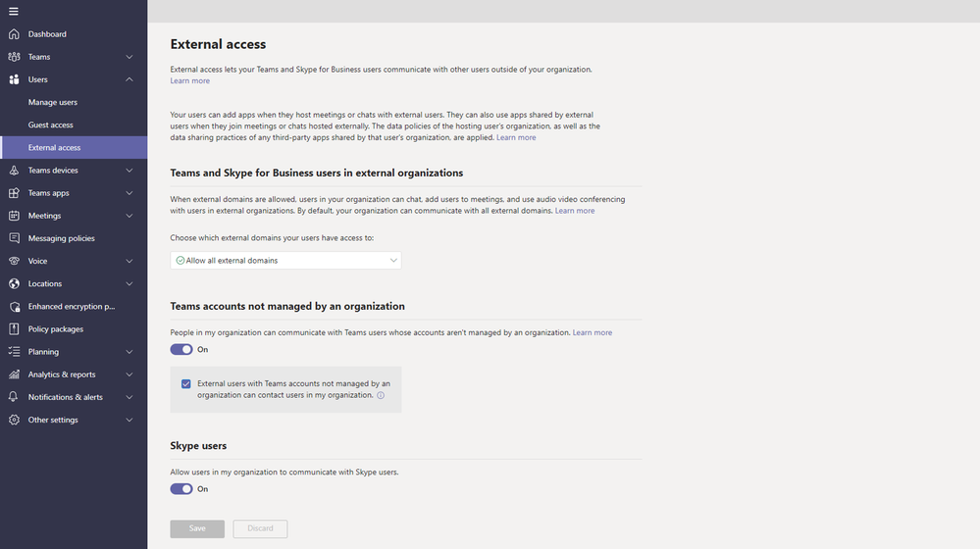Expand the Voice chevron
Image resolution: width=980 pixels, height=549 pixels.
point(129,261)
